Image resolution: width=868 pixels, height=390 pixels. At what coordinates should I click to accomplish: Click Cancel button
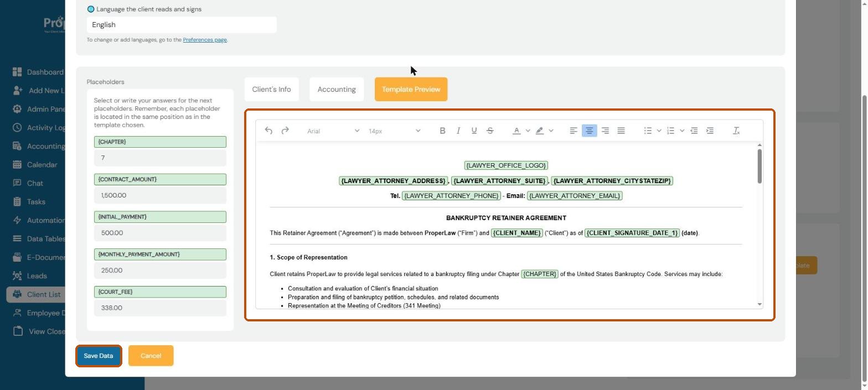[x=151, y=356]
